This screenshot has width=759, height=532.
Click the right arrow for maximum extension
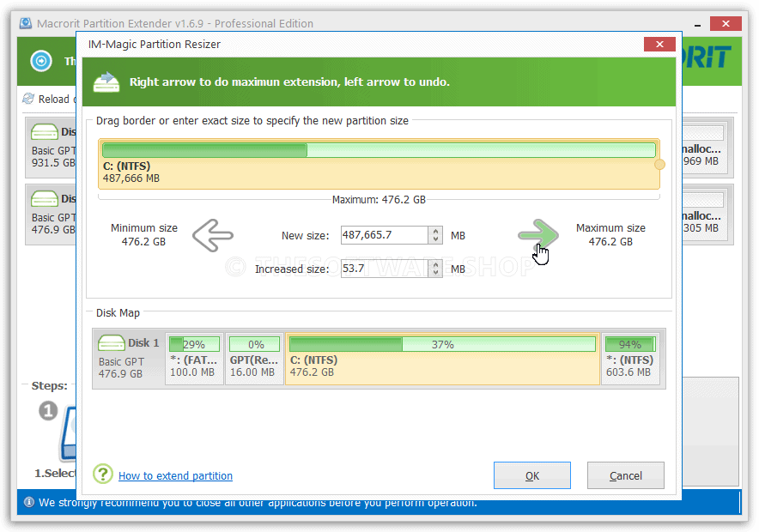(x=537, y=235)
